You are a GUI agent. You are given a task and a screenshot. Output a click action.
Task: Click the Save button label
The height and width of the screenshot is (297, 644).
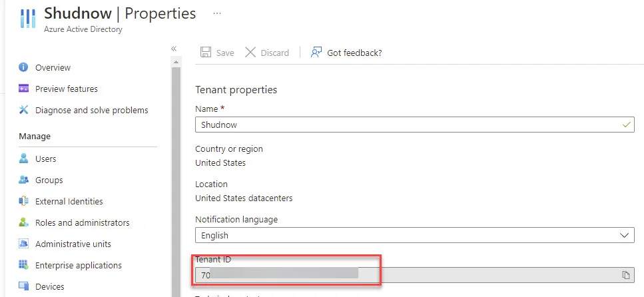225,53
